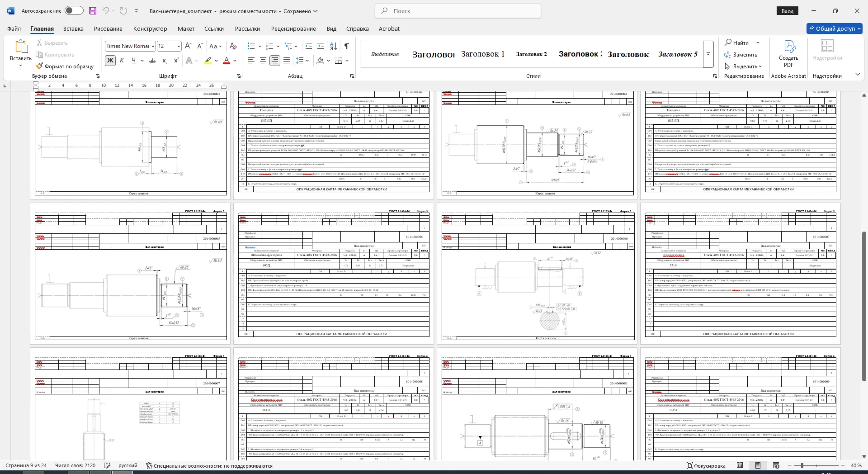Switch to the Design (Конструктор) tab
The height and width of the screenshot is (474, 868).
[150, 28]
